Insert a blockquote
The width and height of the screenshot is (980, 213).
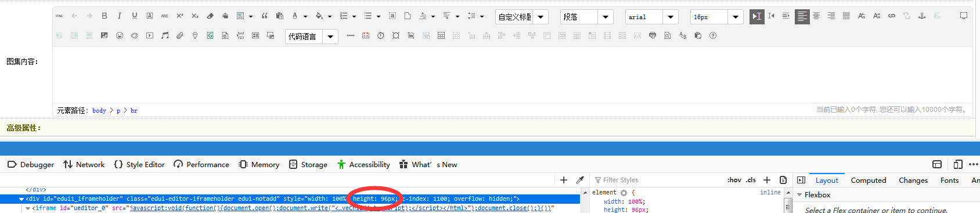(265, 16)
